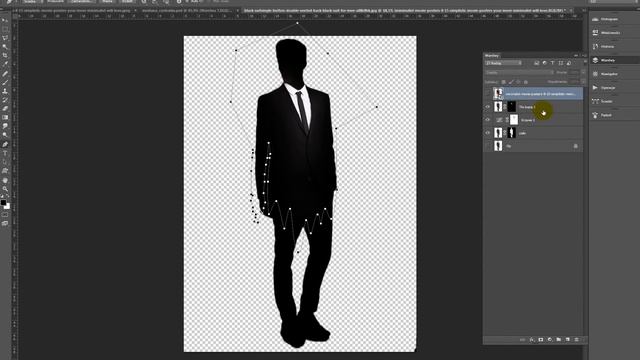Screen dimensions: 640x360
Task: Select the Type tool
Action: [5, 153]
